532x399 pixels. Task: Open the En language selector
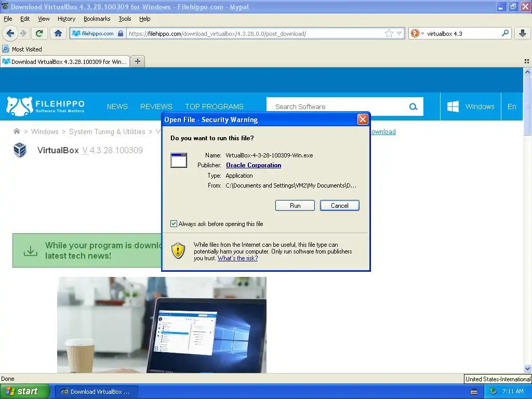[512, 107]
